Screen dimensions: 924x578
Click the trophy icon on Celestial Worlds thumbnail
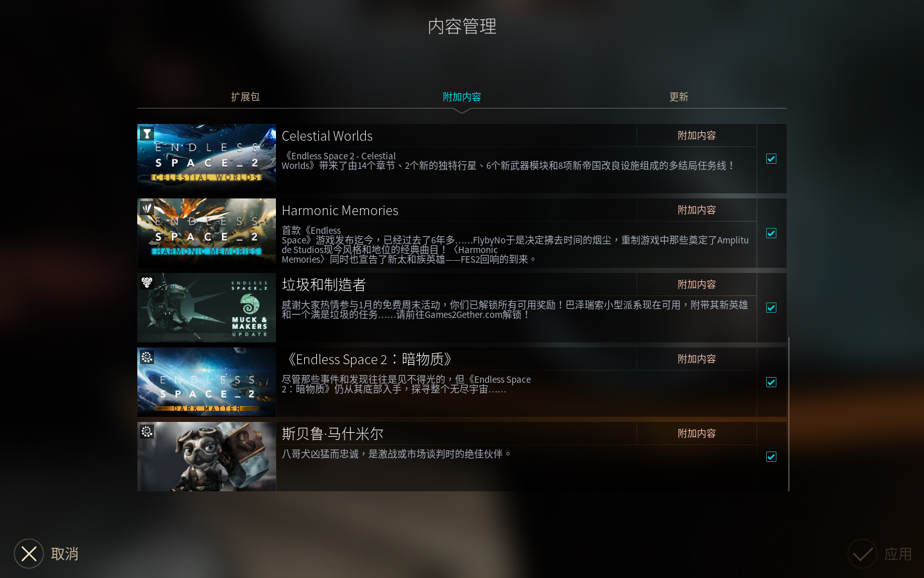(x=147, y=134)
